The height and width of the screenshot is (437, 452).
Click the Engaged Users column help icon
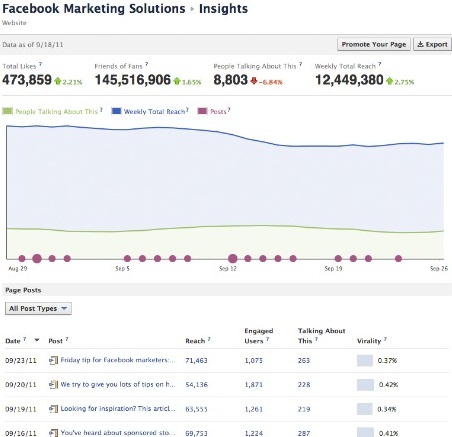267,339
